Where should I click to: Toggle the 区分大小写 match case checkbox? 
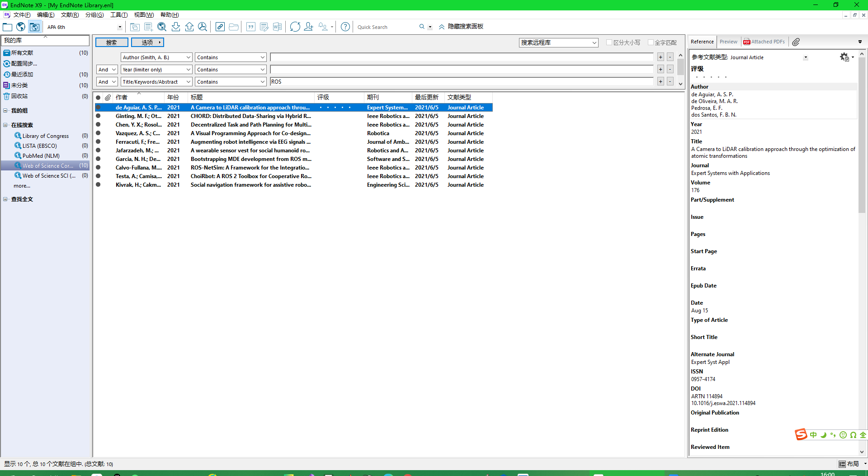609,42
